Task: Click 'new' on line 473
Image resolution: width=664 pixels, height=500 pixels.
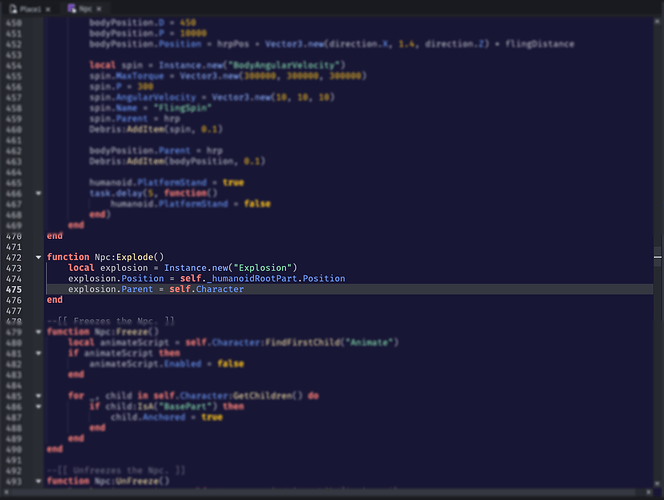Action: [x=220, y=268]
